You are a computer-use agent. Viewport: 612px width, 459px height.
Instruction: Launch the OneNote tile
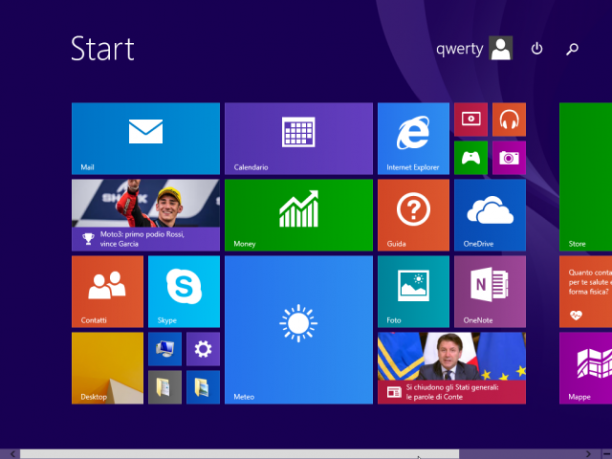click(x=490, y=292)
